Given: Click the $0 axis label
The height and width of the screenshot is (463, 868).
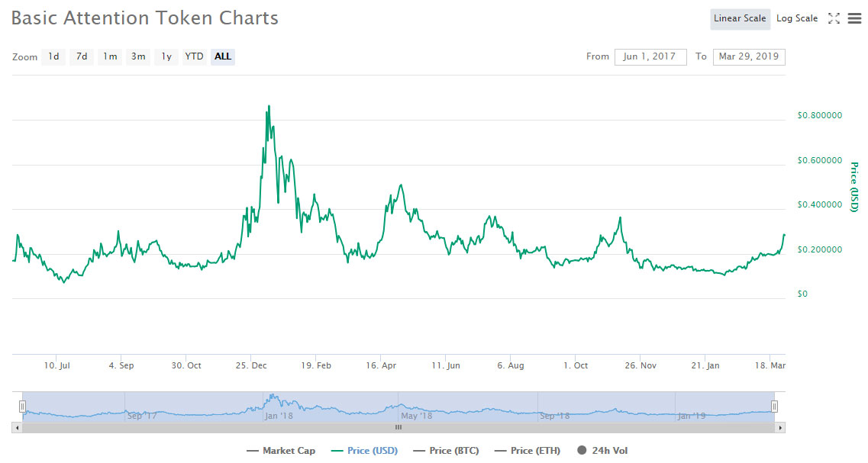Looking at the screenshot, I should (802, 294).
